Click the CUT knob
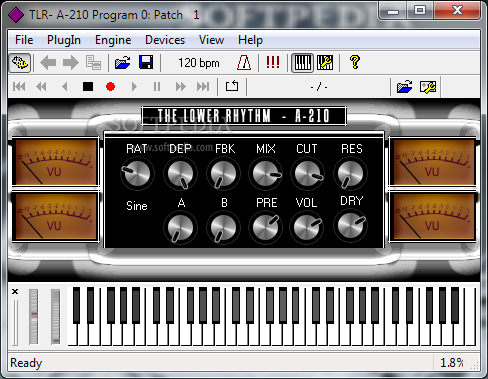This screenshot has height=379, width=488. pos(307,174)
